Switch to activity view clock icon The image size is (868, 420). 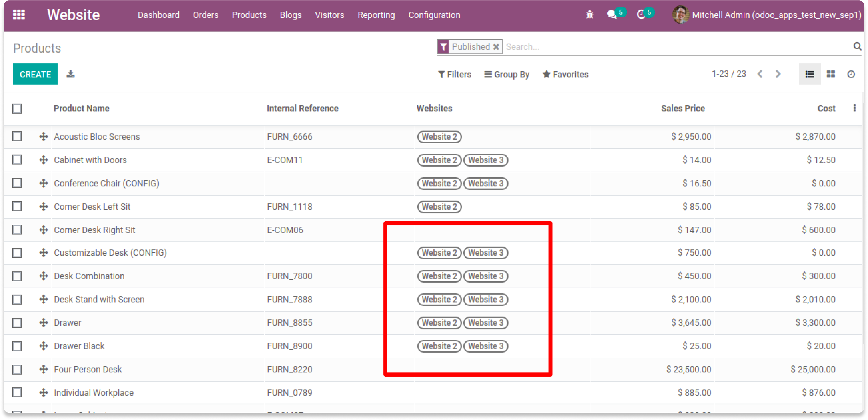pos(851,74)
